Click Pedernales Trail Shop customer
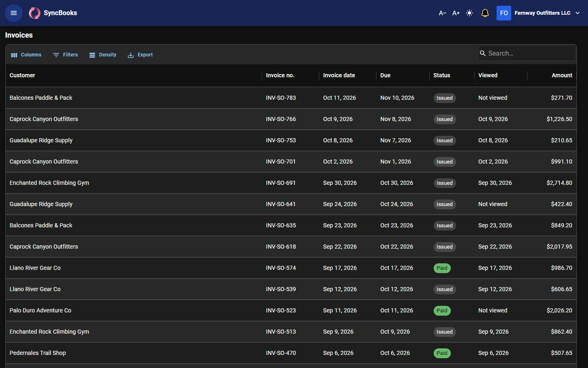The height and width of the screenshot is (368, 588). pos(38,353)
